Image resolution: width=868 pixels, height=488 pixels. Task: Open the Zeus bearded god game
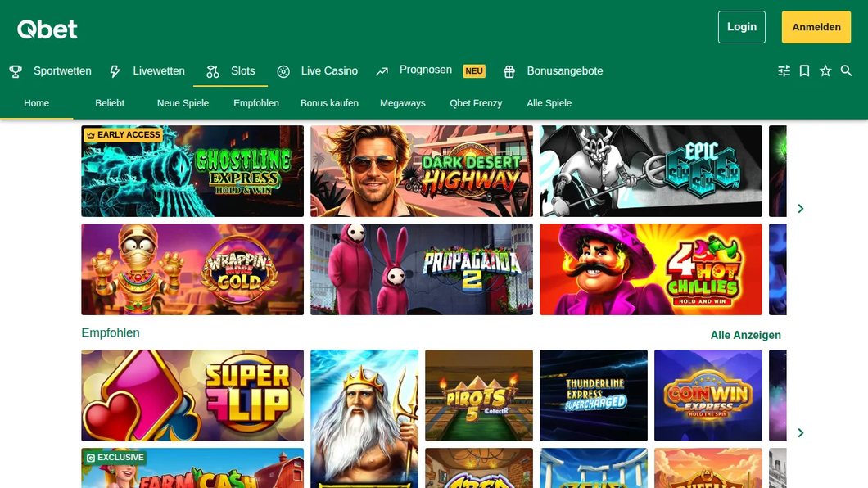[x=364, y=419]
